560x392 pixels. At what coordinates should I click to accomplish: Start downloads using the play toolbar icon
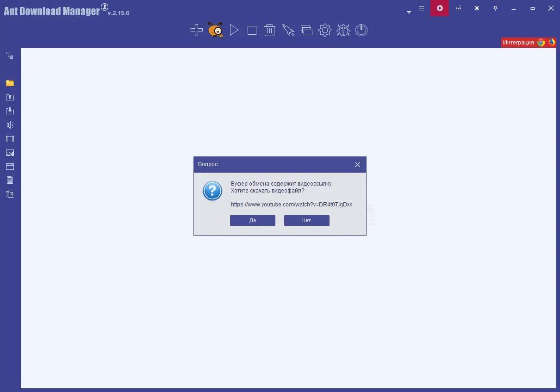pyautogui.click(x=234, y=30)
